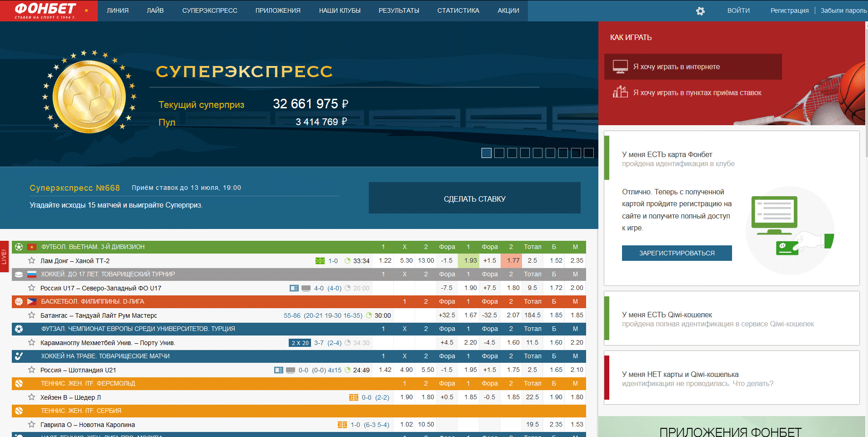Open the ЛИНИЯ menu
The image size is (868, 437).
click(x=118, y=10)
